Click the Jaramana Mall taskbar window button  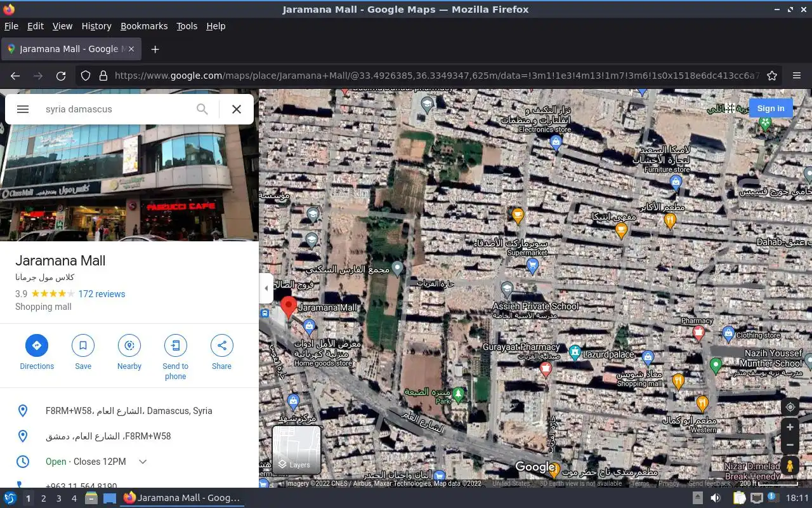(183, 498)
